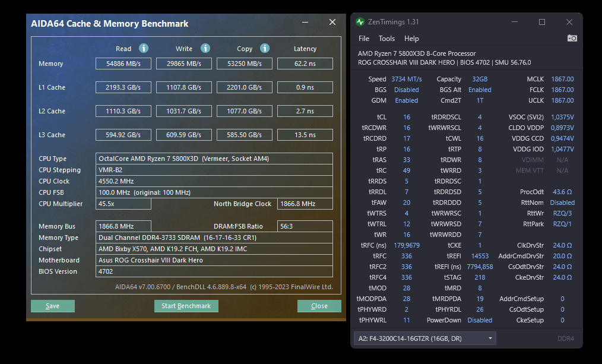This screenshot has height=364, width=602.
Task: Click the AddrCmdDrvStr value 20.0 Ω
Action: [x=562, y=256]
